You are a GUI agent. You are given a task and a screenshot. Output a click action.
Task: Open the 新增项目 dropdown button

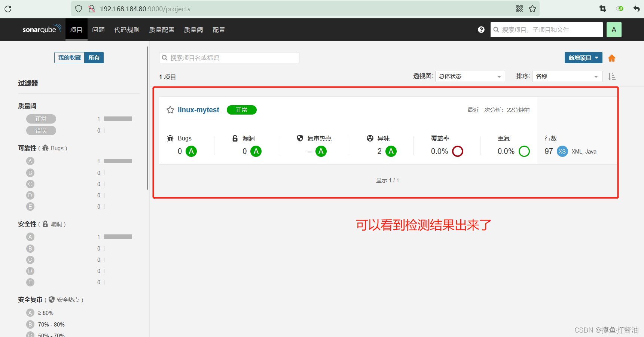click(583, 58)
